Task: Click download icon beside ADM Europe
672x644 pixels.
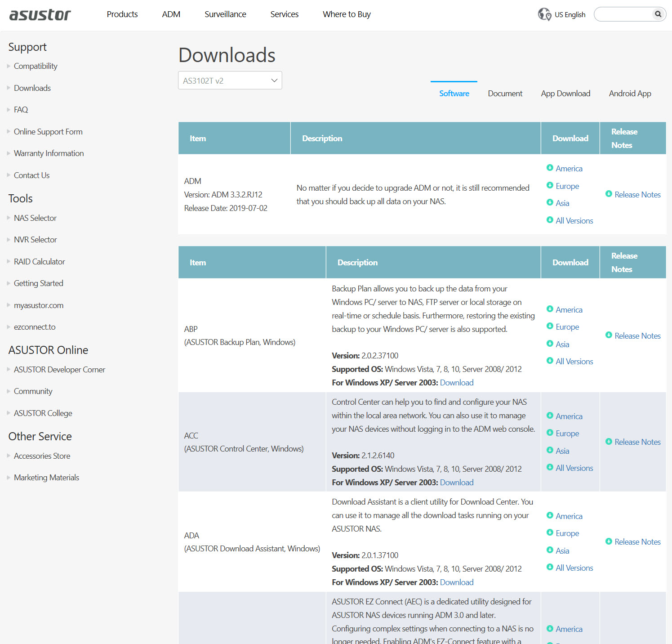Action: [x=550, y=185]
